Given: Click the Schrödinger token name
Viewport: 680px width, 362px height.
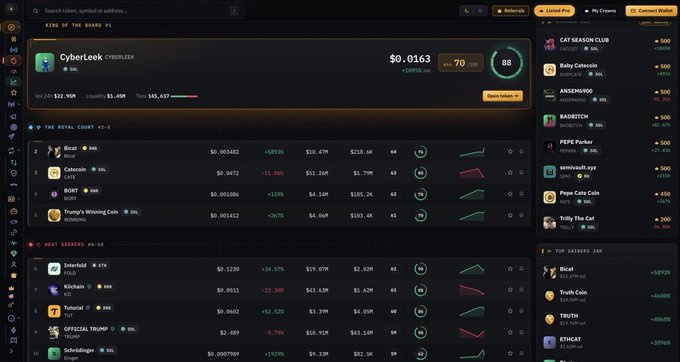Looking at the screenshot, I should (79, 350).
